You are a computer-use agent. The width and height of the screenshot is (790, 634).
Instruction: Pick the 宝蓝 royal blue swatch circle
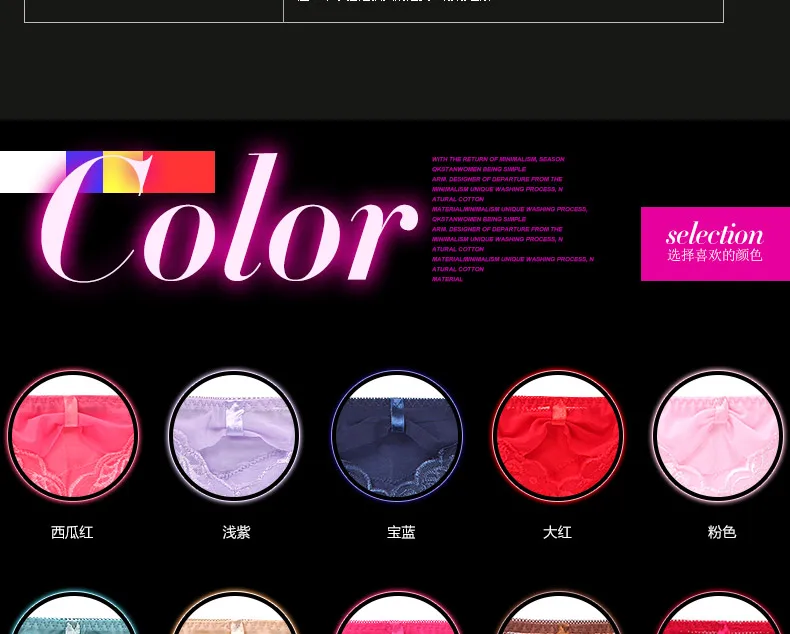click(397, 435)
